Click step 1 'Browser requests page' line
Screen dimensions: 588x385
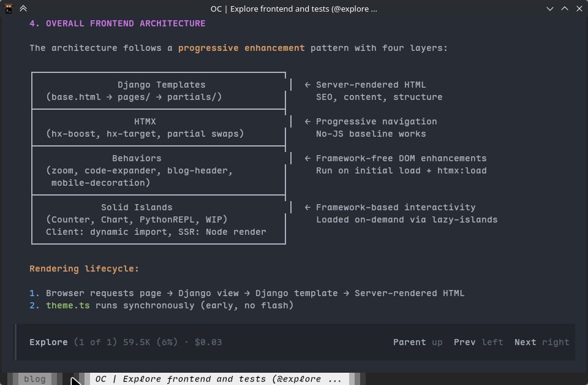(x=247, y=293)
